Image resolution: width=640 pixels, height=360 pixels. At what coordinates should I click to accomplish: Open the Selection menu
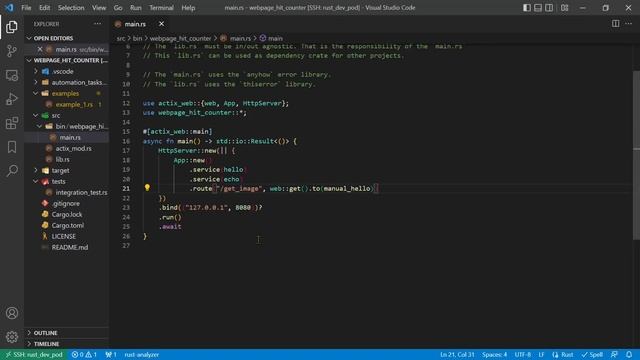click(71, 8)
